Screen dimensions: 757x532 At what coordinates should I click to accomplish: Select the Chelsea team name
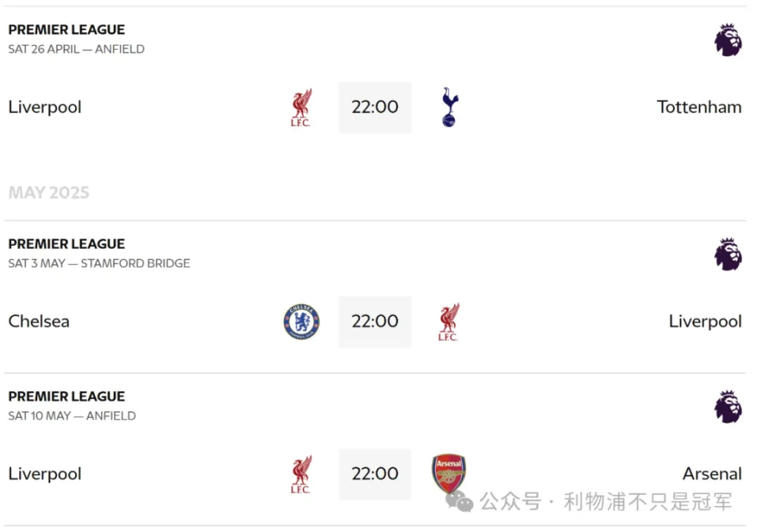coord(39,322)
